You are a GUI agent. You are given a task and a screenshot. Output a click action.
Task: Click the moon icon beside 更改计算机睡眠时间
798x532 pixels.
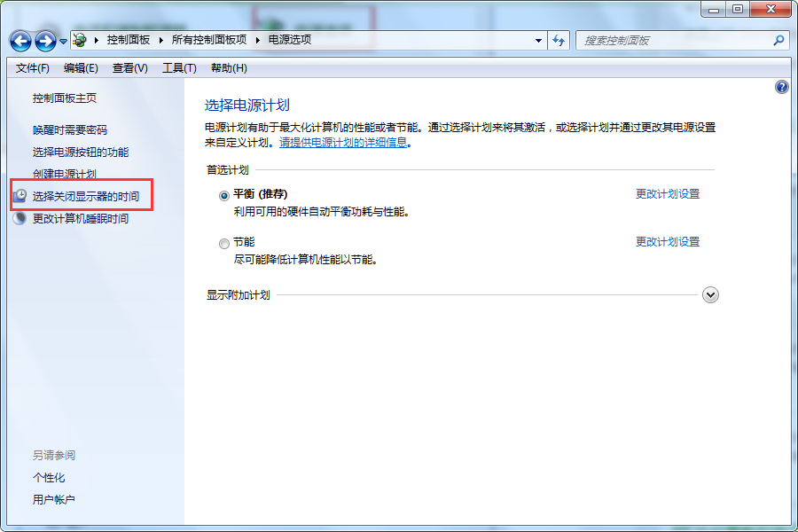(x=20, y=218)
